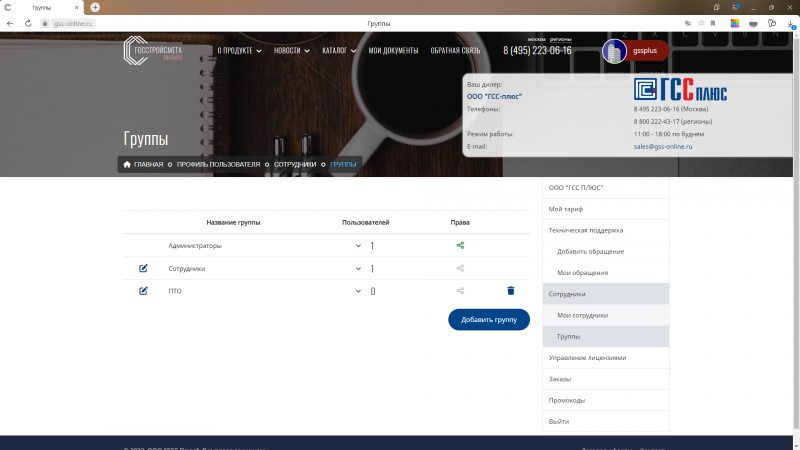Click the colorful square toolbar icon
The image size is (800, 450).
(x=735, y=23)
